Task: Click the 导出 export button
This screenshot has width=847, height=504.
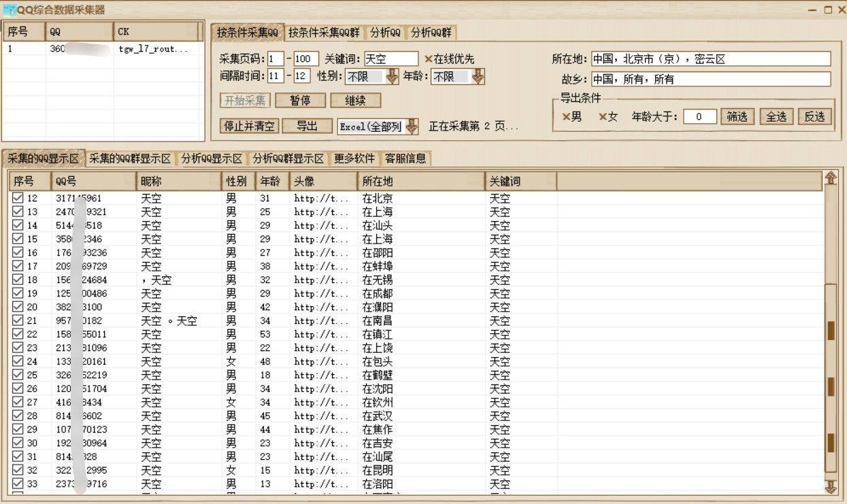Action: click(x=307, y=126)
